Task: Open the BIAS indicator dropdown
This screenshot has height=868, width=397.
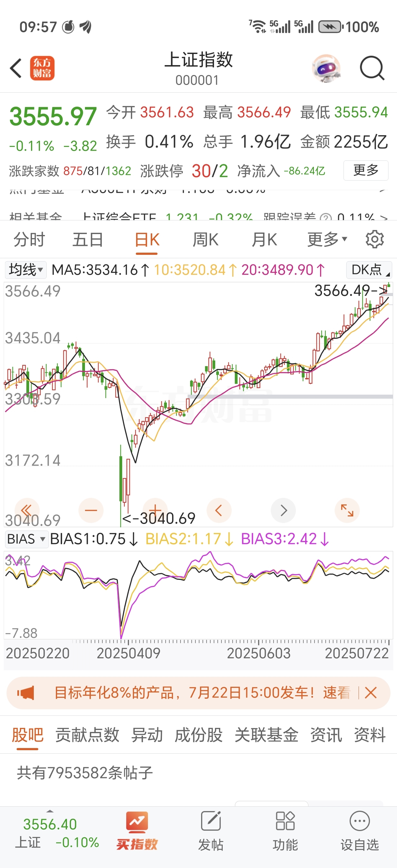Action: pos(26,539)
